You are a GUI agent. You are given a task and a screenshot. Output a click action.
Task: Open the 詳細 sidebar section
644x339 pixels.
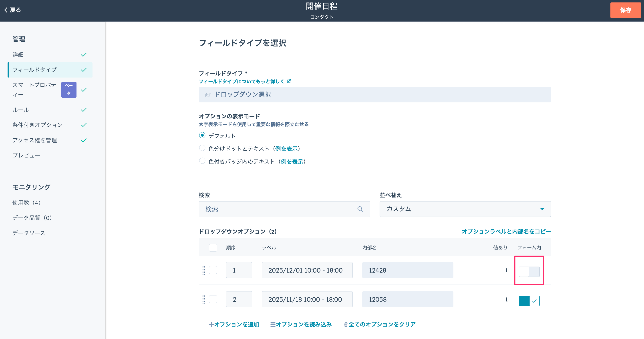(x=50, y=55)
